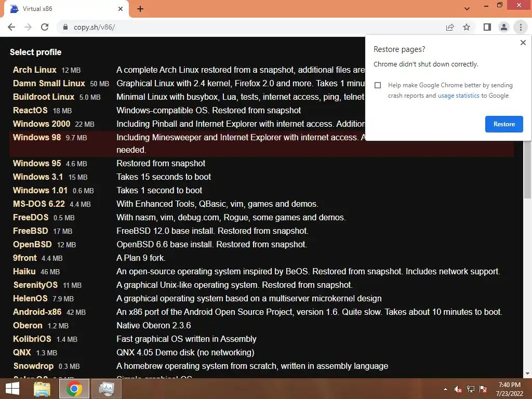This screenshot has width=532, height=399.
Task: Click the padlock site info icon
Action: click(65, 27)
